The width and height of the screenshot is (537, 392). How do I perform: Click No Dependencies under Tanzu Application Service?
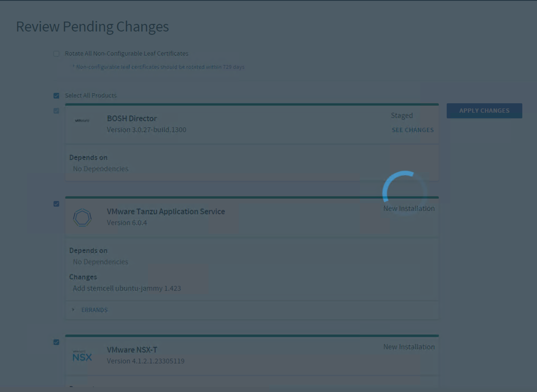pyautogui.click(x=101, y=262)
